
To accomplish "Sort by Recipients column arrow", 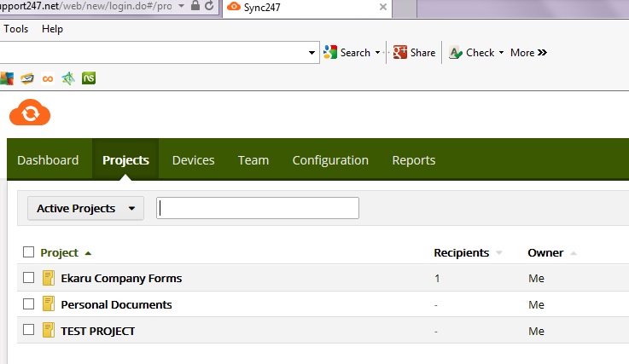I will 499,253.
